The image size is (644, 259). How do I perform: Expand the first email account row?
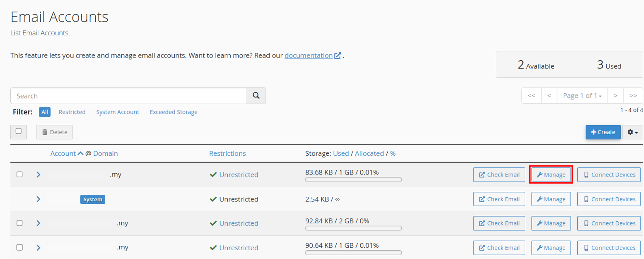click(x=39, y=175)
